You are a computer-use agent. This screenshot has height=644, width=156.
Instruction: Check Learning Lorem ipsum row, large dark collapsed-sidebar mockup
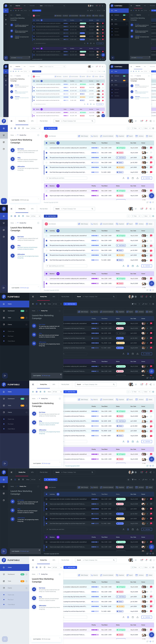(46, 499)
